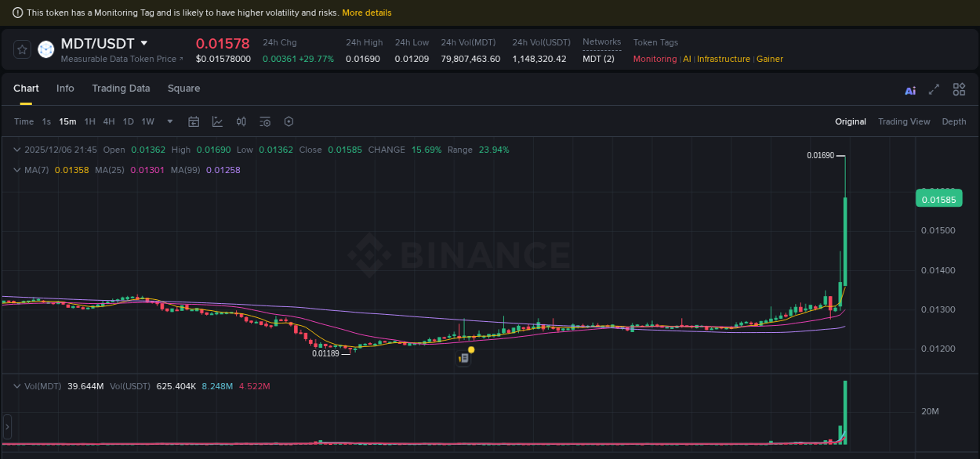Click the green 0.01585 price tag
The width and height of the screenshot is (980, 459).
[x=938, y=198]
